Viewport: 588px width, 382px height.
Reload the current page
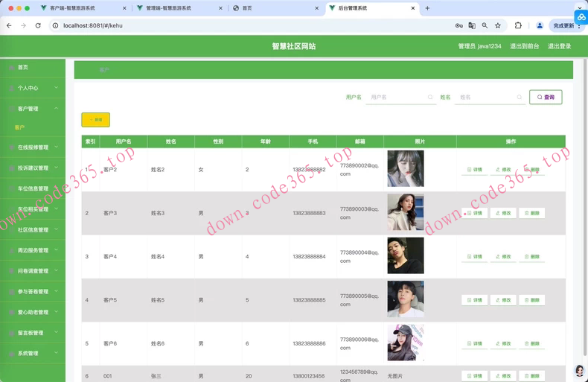38,25
